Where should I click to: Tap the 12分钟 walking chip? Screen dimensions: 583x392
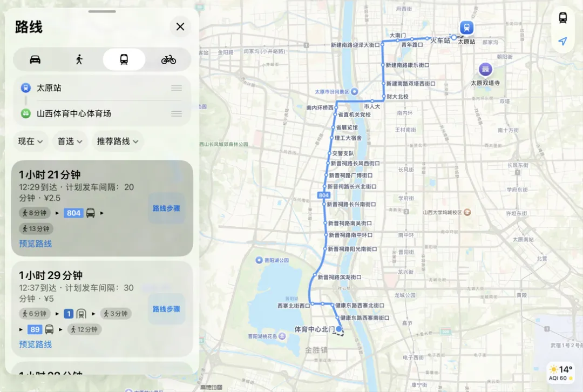[84, 329]
